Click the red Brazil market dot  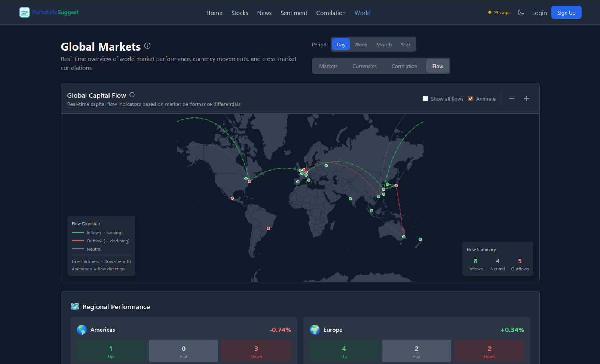pyautogui.click(x=268, y=229)
